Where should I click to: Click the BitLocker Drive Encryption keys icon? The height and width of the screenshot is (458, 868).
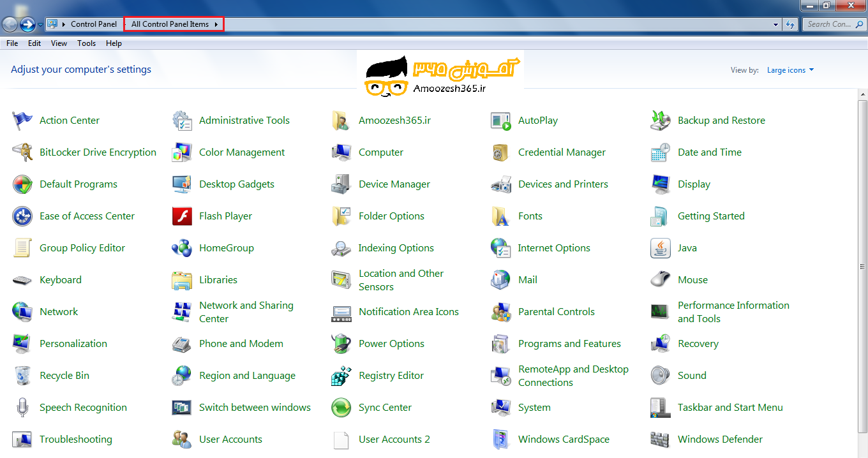22,152
